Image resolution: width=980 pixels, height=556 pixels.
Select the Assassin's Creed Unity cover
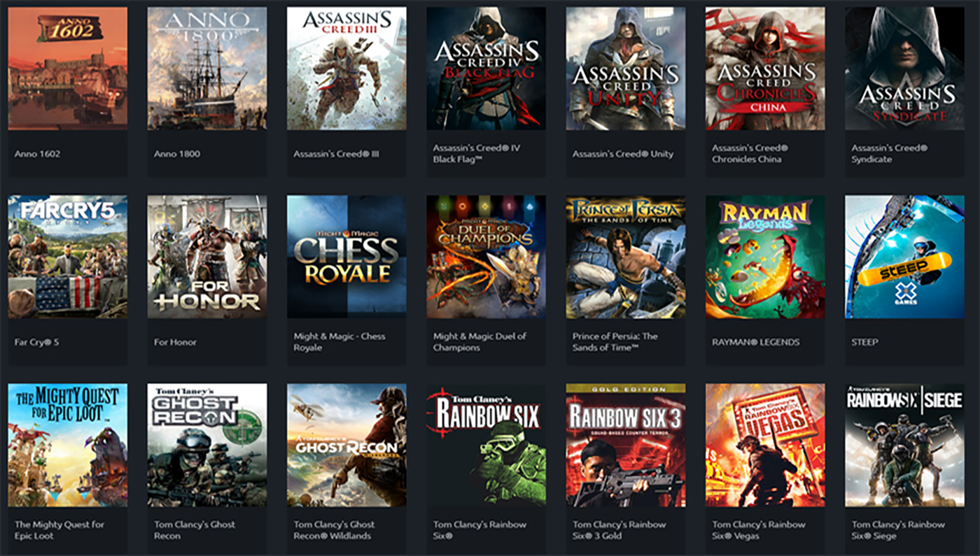pyautogui.click(x=625, y=69)
